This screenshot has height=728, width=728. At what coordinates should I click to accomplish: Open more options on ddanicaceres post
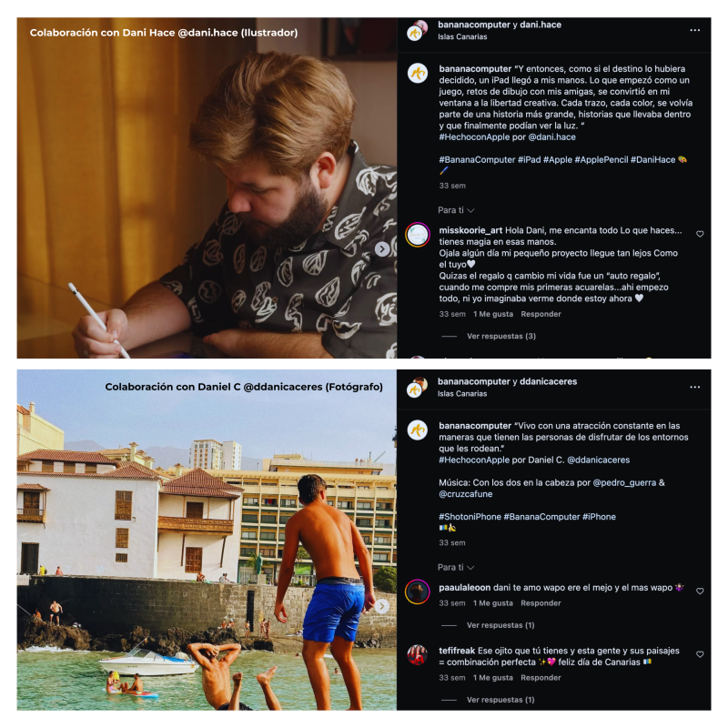tap(694, 387)
